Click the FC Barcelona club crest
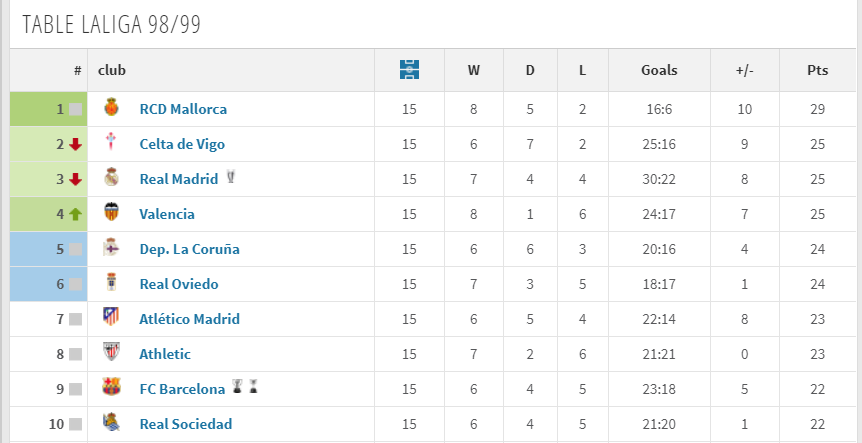The height and width of the screenshot is (443, 862). click(111, 388)
